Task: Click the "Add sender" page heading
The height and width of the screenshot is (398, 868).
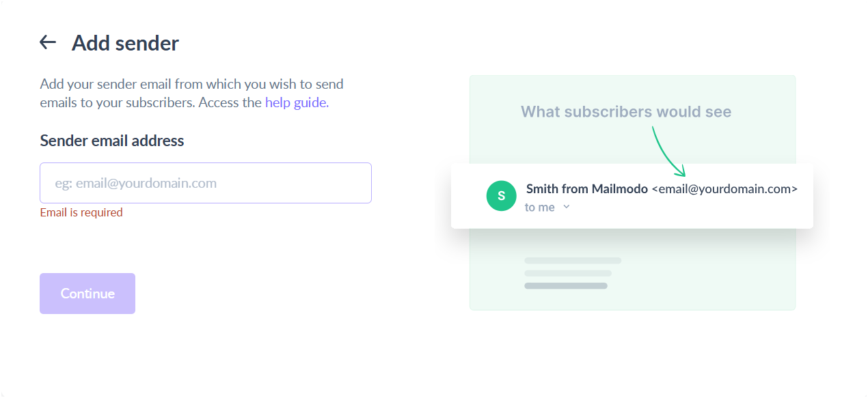Action: tap(125, 43)
